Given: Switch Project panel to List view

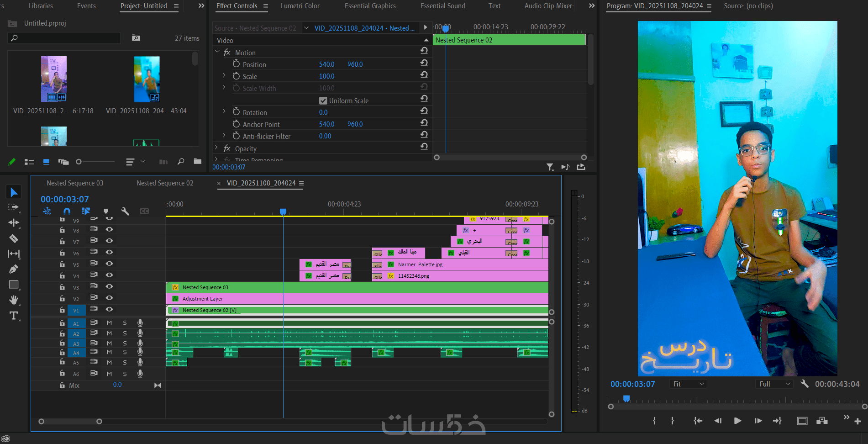Looking at the screenshot, I should (x=29, y=162).
